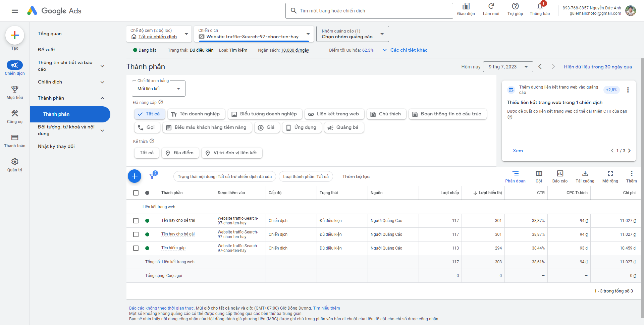Click the Download (Tải xuống) icon

pos(585,174)
